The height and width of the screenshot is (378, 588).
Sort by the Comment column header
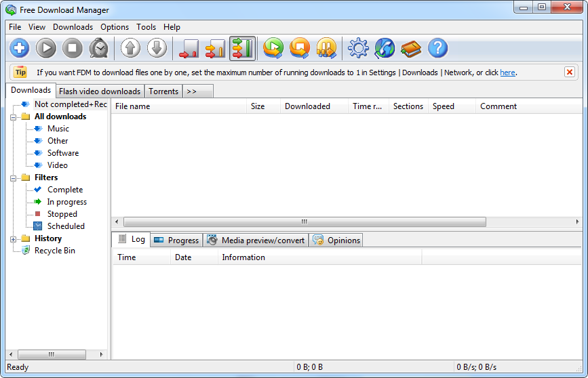(x=529, y=106)
